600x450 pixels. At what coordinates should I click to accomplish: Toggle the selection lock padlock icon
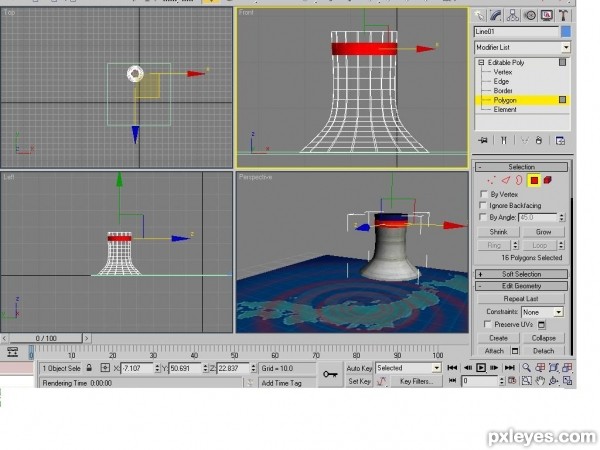coord(89,368)
